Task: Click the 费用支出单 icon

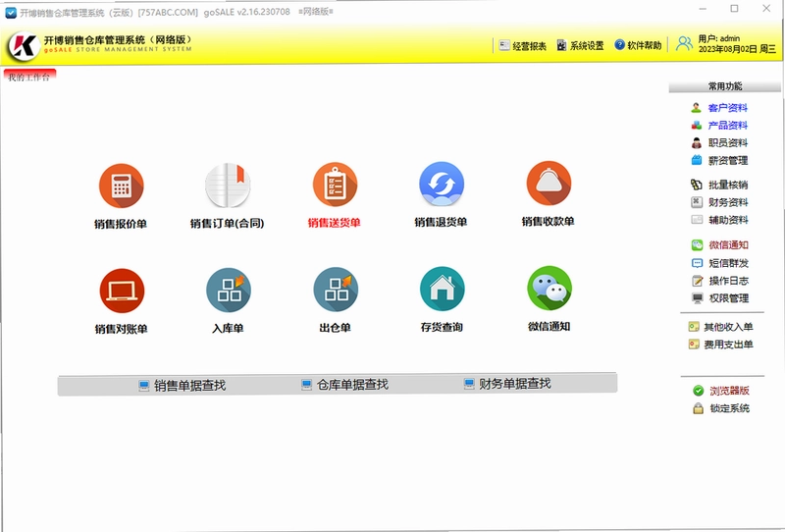Action: pos(694,345)
